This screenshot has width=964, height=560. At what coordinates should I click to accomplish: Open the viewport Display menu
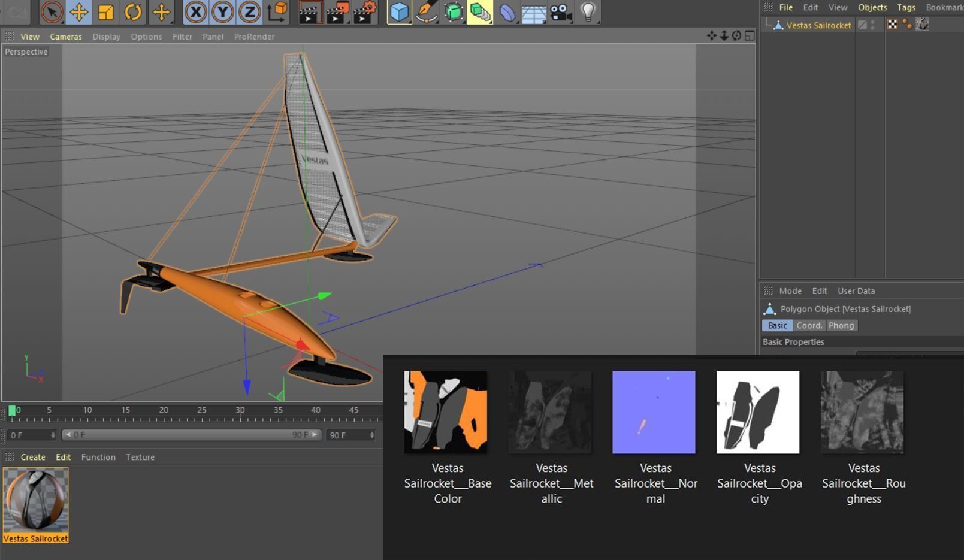tap(106, 37)
